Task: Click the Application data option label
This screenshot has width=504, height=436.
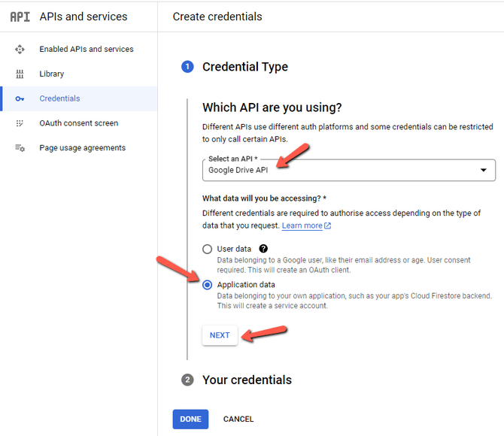Action: point(246,285)
